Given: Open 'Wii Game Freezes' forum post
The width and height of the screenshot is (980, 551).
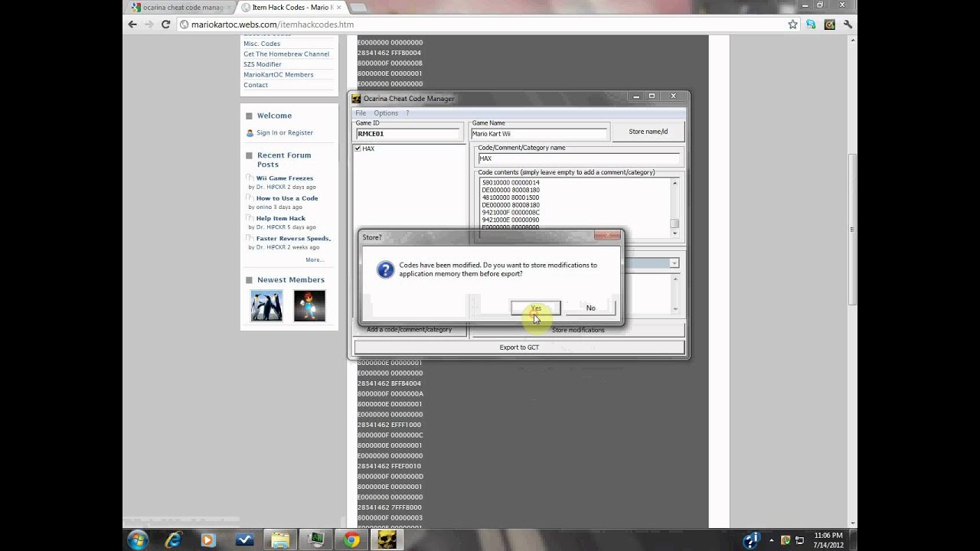Looking at the screenshot, I should (285, 178).
